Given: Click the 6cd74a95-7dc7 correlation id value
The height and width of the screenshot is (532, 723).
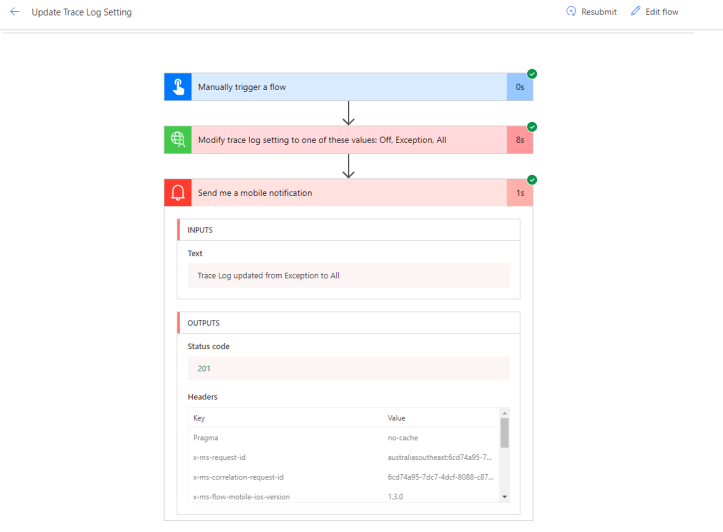Looking at the screenshot, I should click(440, 477).
